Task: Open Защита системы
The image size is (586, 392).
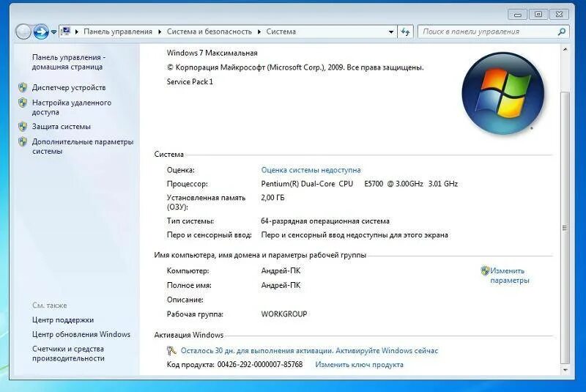Action: (x=62, y=127)
